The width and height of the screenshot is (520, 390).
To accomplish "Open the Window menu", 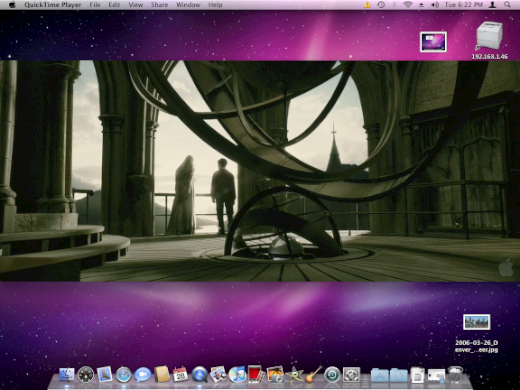I will [x=188, y=5].
